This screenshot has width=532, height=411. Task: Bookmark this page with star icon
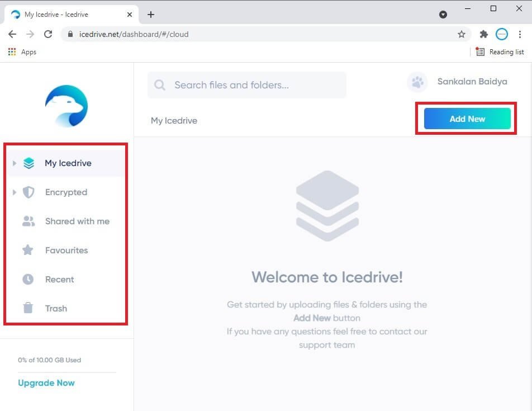(462, 34)
